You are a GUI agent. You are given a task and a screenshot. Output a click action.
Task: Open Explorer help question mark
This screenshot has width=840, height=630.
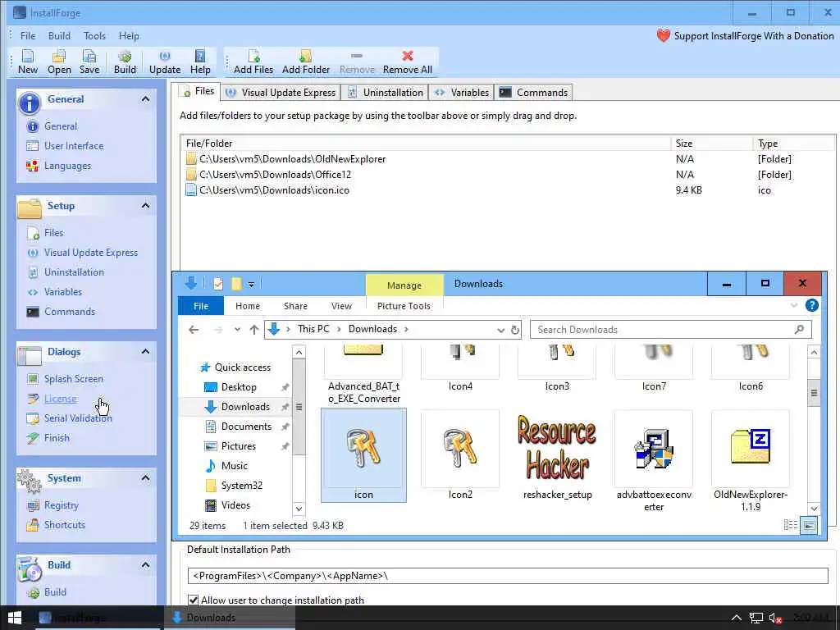811,305
